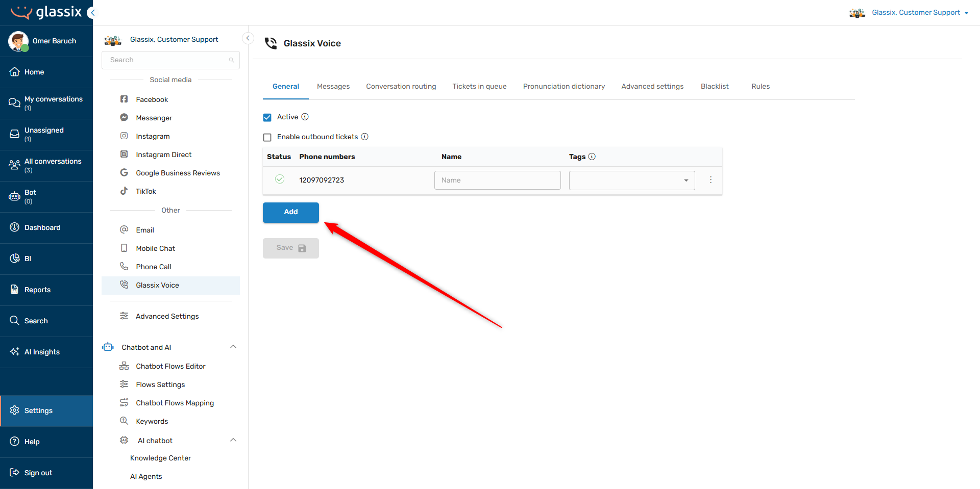Open the BI page

coord(46,259)
